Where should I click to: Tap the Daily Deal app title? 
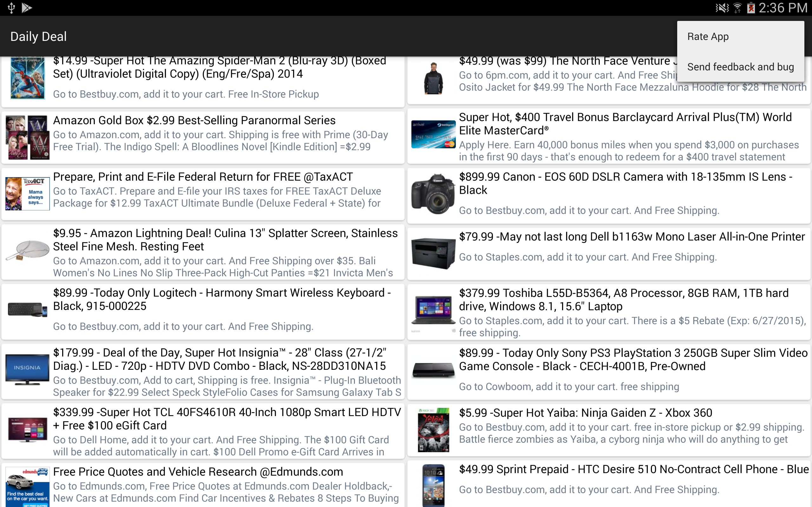pos(39,36)
